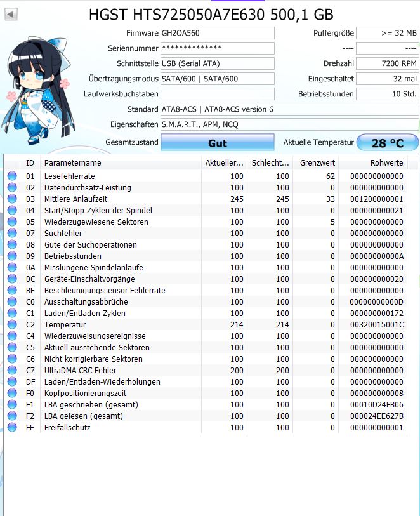The width and height of the screenshot is (420, 516).
Task: Click the Übertragungsmodus field SATA/600
Action: [x=218, y=79]
